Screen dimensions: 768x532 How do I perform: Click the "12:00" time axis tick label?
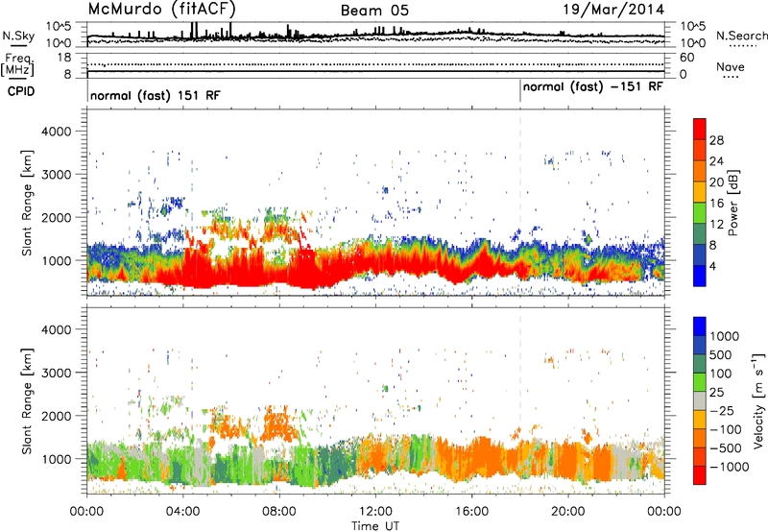click(375, 512)
